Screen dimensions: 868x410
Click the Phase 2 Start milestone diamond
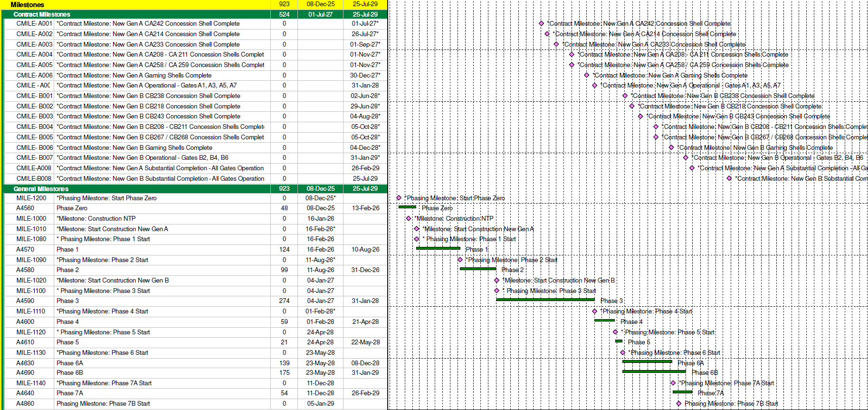460,260
